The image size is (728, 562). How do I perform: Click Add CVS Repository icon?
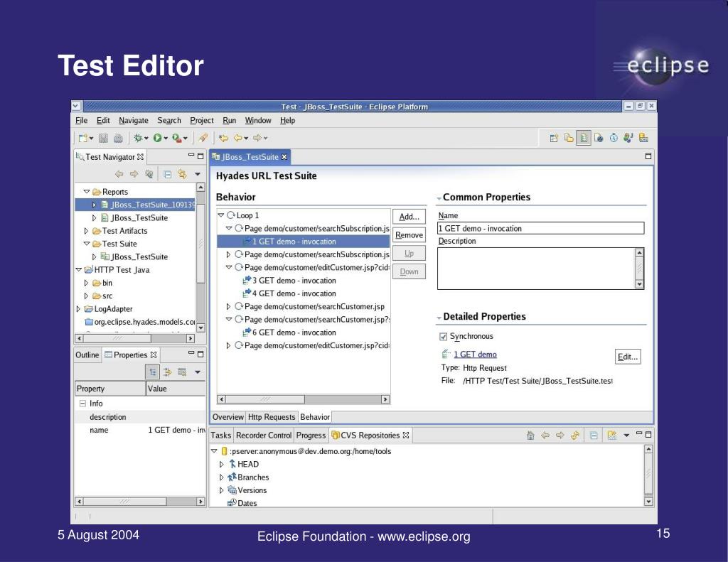tap(612, 436)
